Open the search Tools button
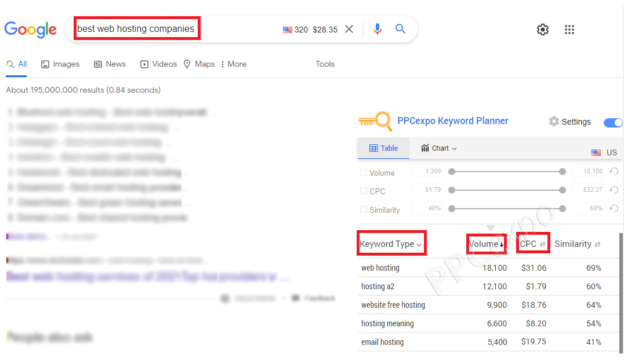Viewport: 624px width, 364px height. pyautogui.click(x=325, y=64)
